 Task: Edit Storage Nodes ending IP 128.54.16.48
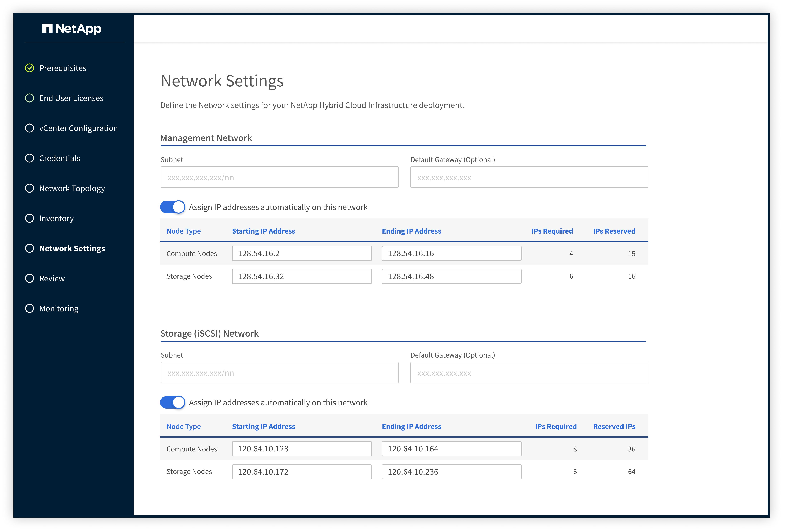[451, 276]
